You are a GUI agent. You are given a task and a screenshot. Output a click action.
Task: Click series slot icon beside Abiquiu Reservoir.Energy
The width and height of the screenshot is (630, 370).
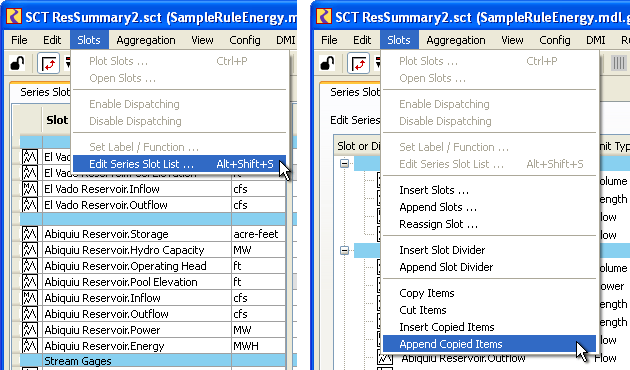(30, 346)
